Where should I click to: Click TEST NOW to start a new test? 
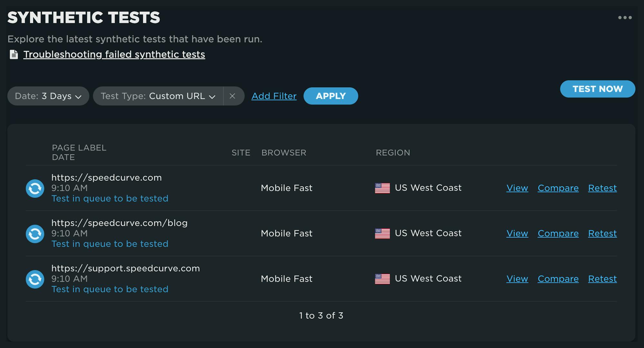(598, 89)
